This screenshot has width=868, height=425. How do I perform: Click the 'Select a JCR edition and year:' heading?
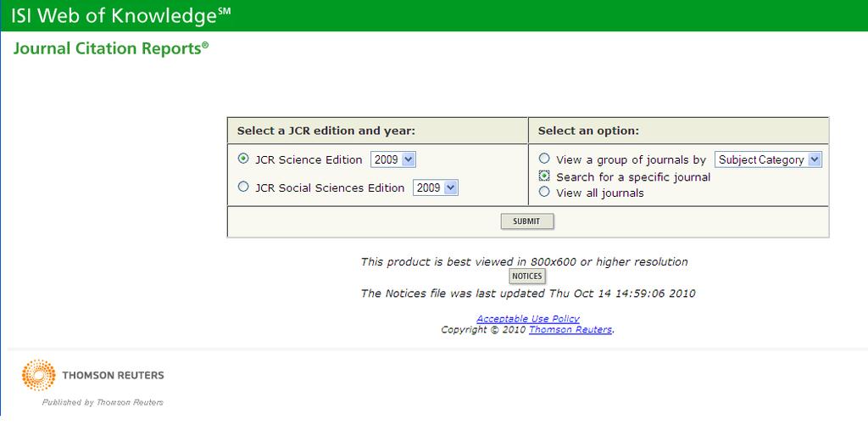(x=326, y=131)
